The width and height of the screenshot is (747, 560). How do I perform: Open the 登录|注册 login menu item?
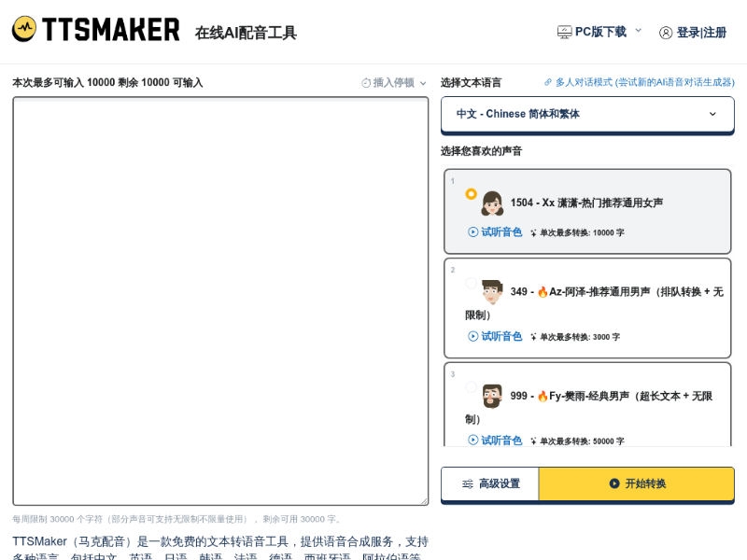(701, 33)
